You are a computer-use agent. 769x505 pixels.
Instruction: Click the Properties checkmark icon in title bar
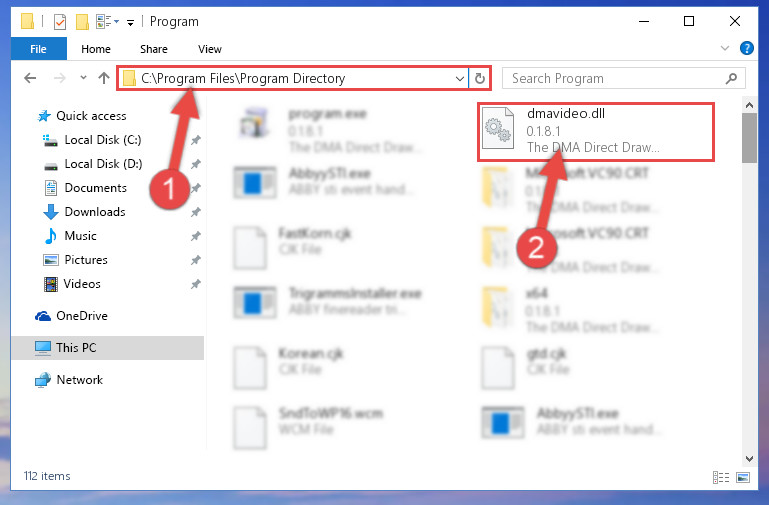click(59, 22)
